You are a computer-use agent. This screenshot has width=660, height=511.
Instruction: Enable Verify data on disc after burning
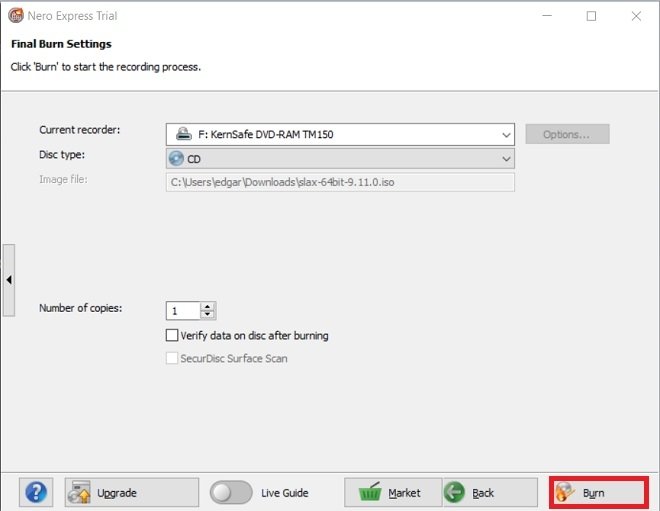click(x=172, y=335)
